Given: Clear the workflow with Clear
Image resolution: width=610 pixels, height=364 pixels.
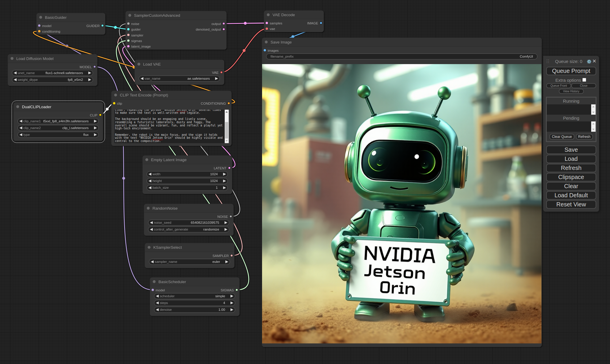Looking at the screenshot, I should [571, 186].
